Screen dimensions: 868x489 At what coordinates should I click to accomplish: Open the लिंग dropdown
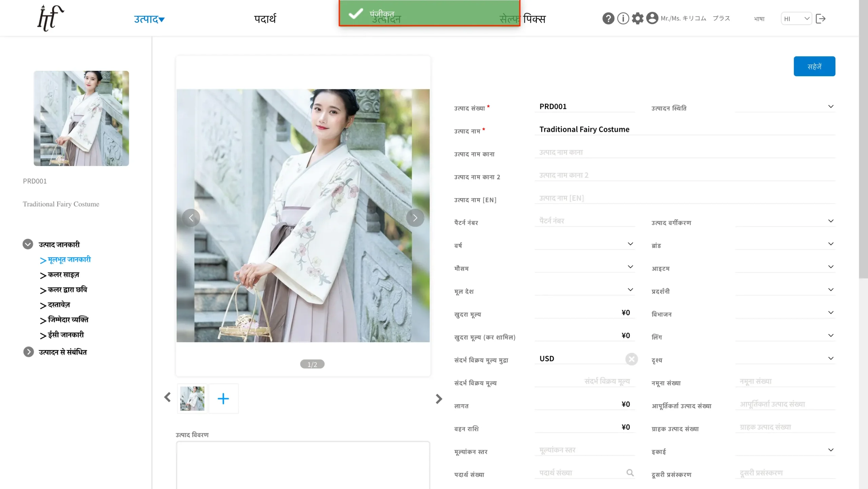click(x=785, y=335)
